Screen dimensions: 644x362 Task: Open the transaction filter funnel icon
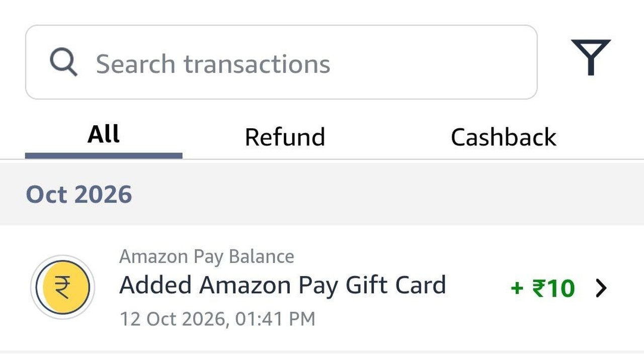591,57
